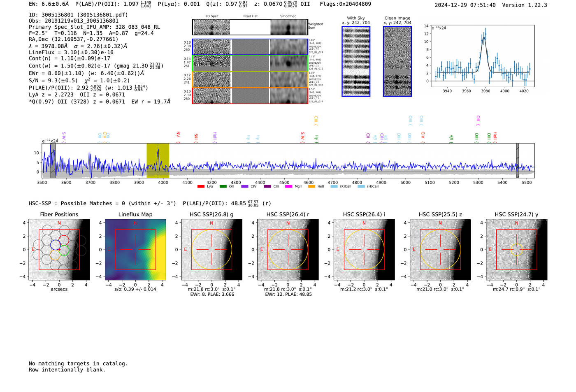The image size is (576, 392).
Task: Open the Fiber Positions panel
Action: [x=59, y=249]
